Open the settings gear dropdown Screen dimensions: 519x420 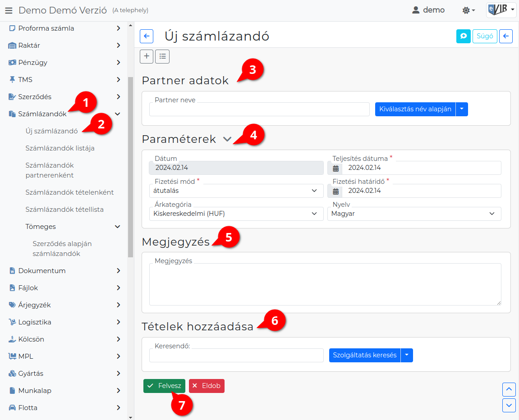click(x=468, y=10)
